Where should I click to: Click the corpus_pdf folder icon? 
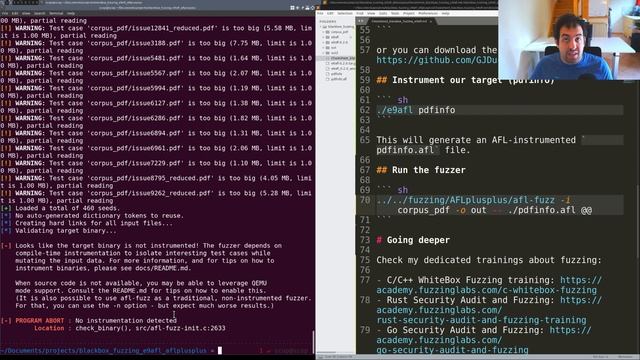coord(328,32)
